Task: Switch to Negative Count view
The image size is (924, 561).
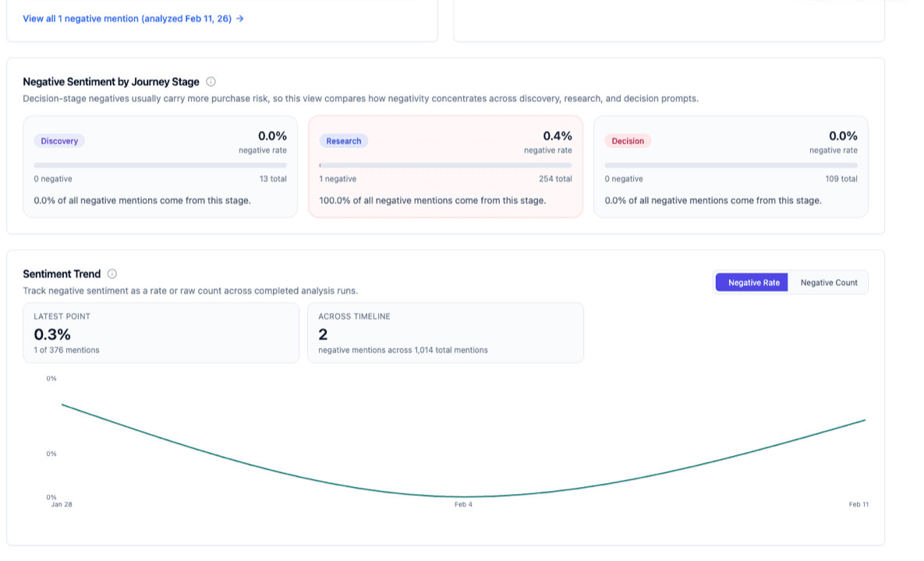Action: (829, 282)
